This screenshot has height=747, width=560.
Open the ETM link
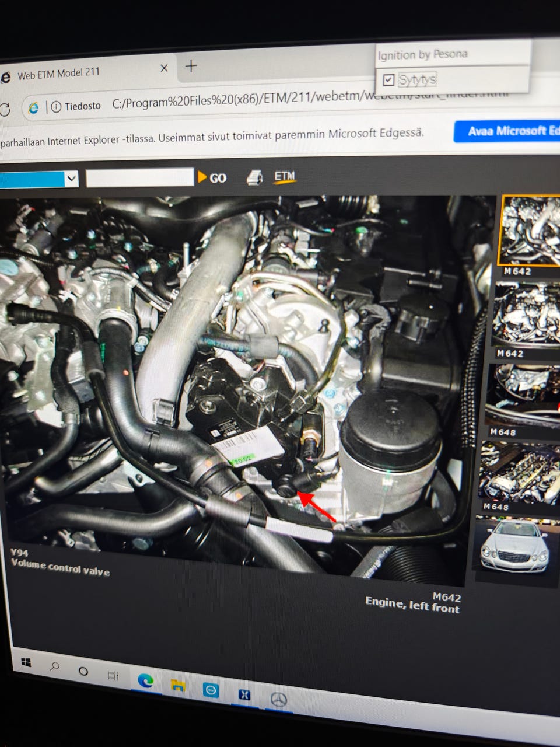285,176
